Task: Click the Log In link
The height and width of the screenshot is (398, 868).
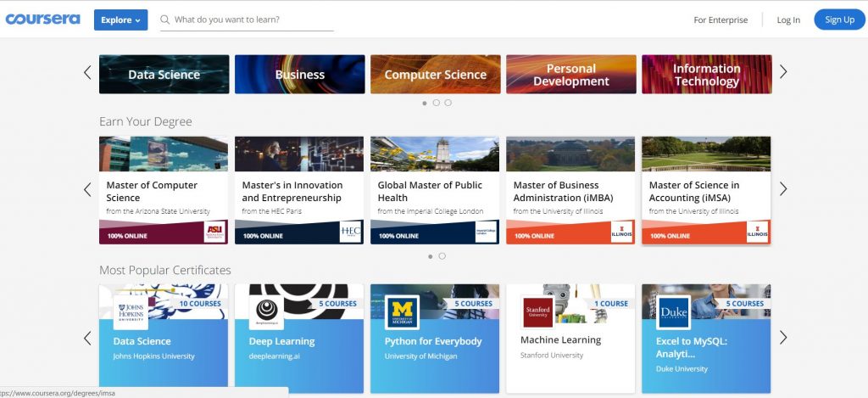Action: tap(788, 20)
